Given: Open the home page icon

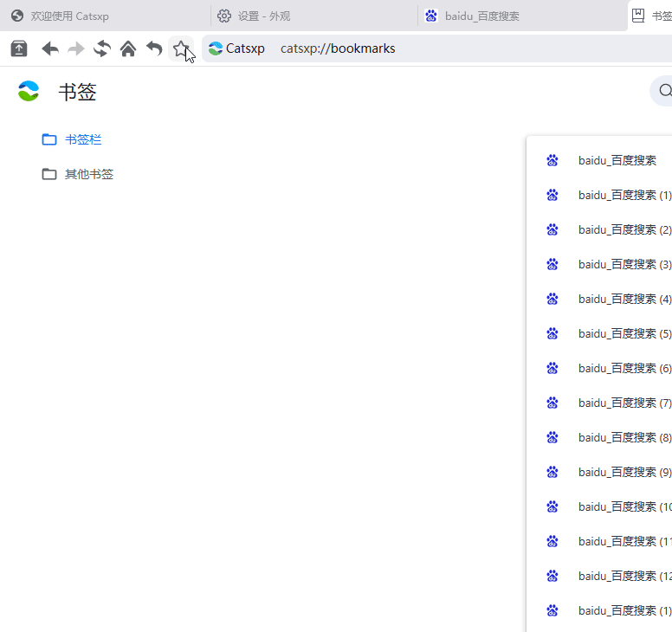Looking at the screenshot, I should point(128,48).
